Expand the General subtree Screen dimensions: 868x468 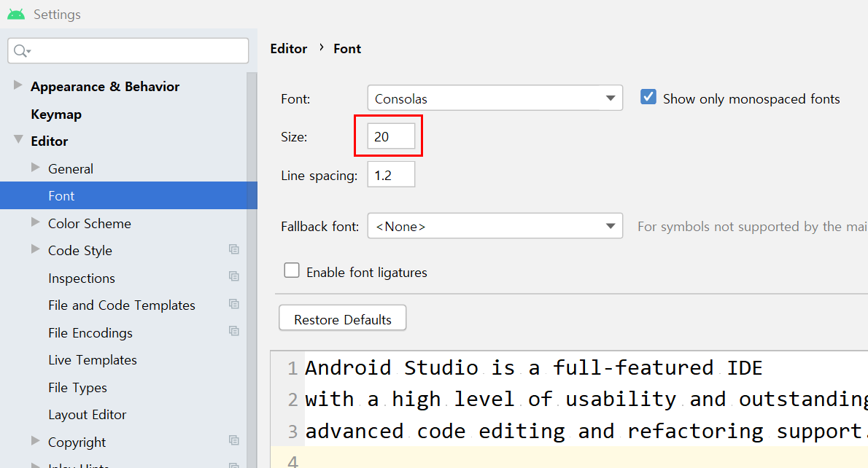pos(36,168)
